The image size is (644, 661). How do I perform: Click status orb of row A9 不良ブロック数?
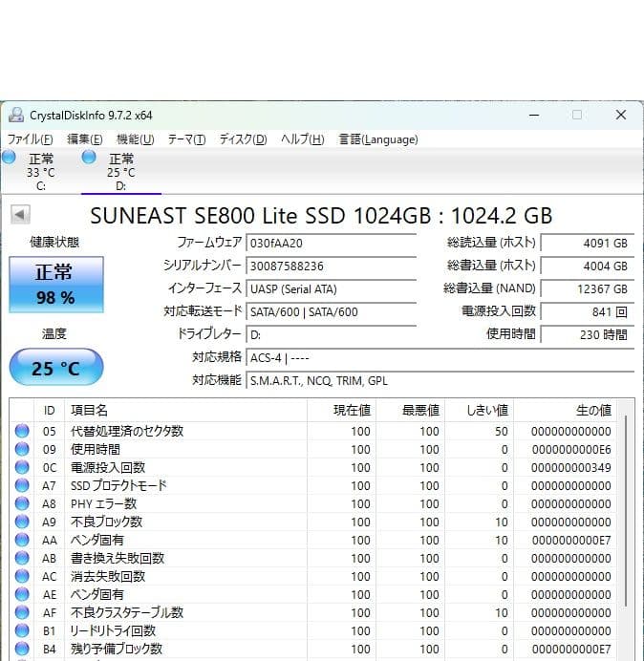[22, 522]
